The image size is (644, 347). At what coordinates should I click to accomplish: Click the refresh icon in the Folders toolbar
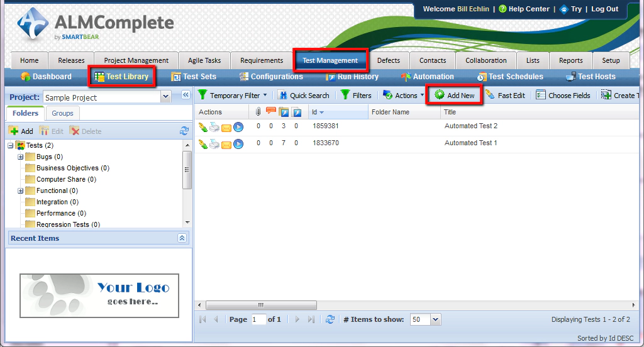184,131
